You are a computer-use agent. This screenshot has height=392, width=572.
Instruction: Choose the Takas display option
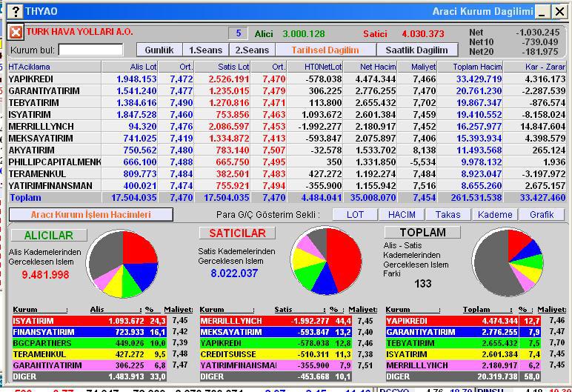tap(448, 214)
